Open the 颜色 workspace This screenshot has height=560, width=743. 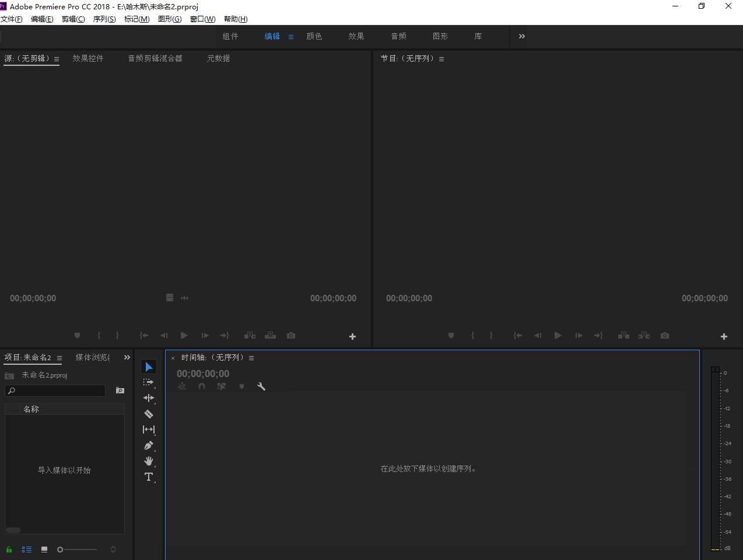(x=314, y=36)
